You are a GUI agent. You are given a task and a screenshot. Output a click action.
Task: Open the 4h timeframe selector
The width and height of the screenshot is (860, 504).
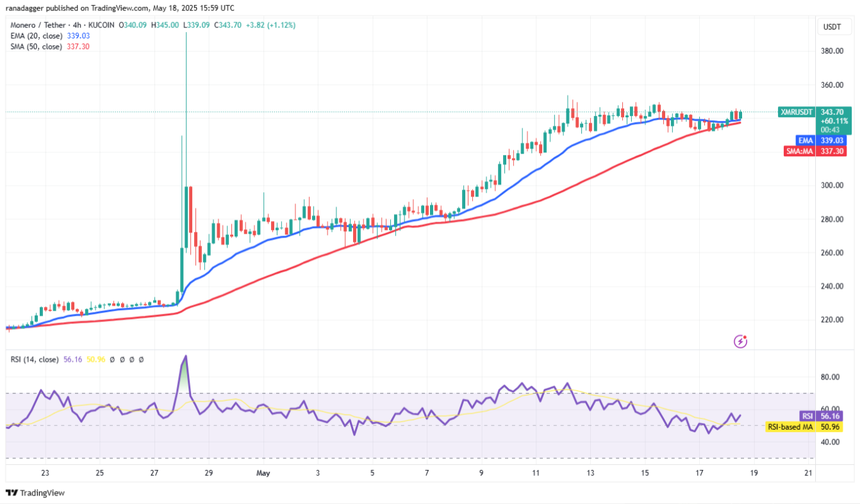point(77,25)
